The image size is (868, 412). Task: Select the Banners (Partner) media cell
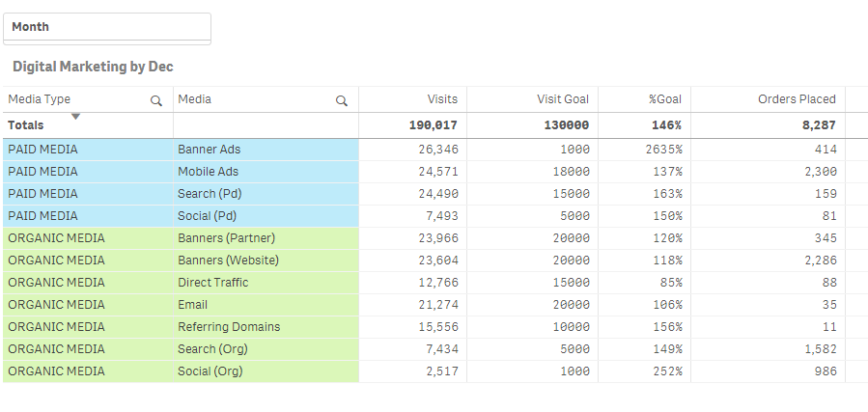click(x=226, y=238)
